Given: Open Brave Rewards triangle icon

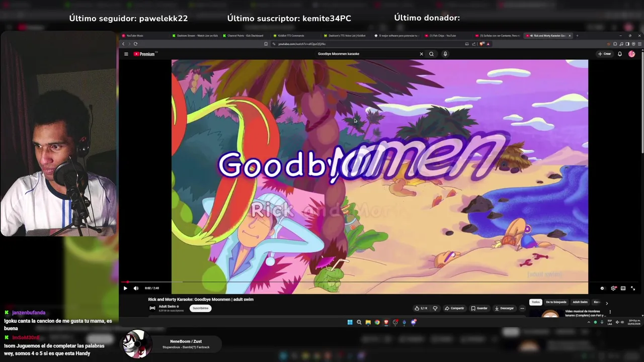Looking at the screenshot, I should (x=488, y=44).
